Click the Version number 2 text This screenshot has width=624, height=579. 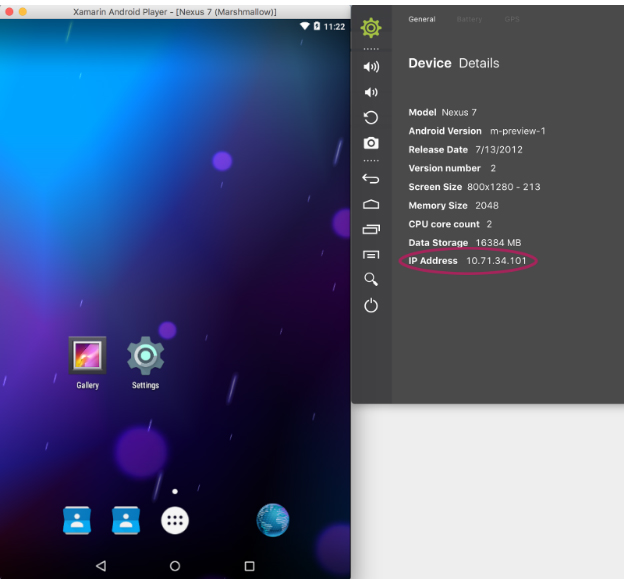click(452, 168)
